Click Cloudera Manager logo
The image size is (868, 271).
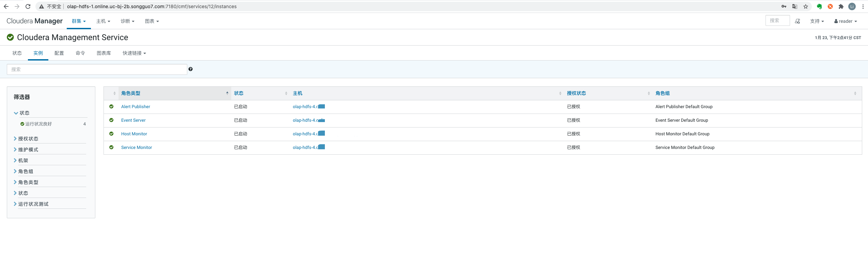[x=35, y=21]
